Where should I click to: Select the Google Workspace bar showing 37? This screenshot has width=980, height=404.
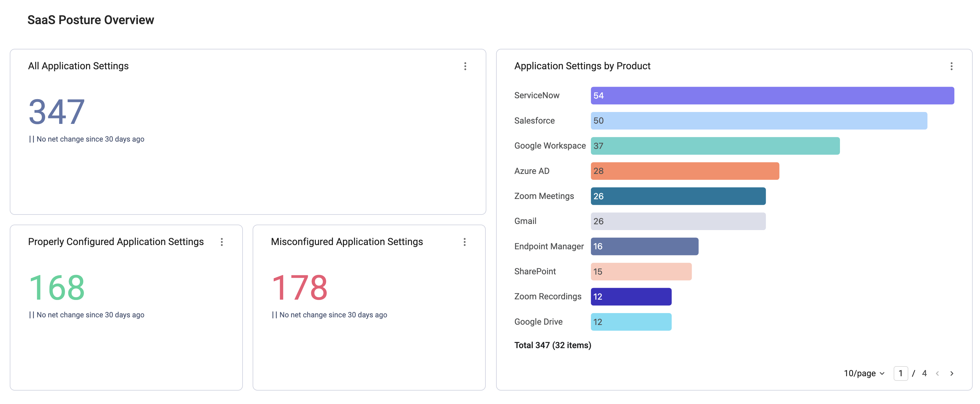point(715,146)
